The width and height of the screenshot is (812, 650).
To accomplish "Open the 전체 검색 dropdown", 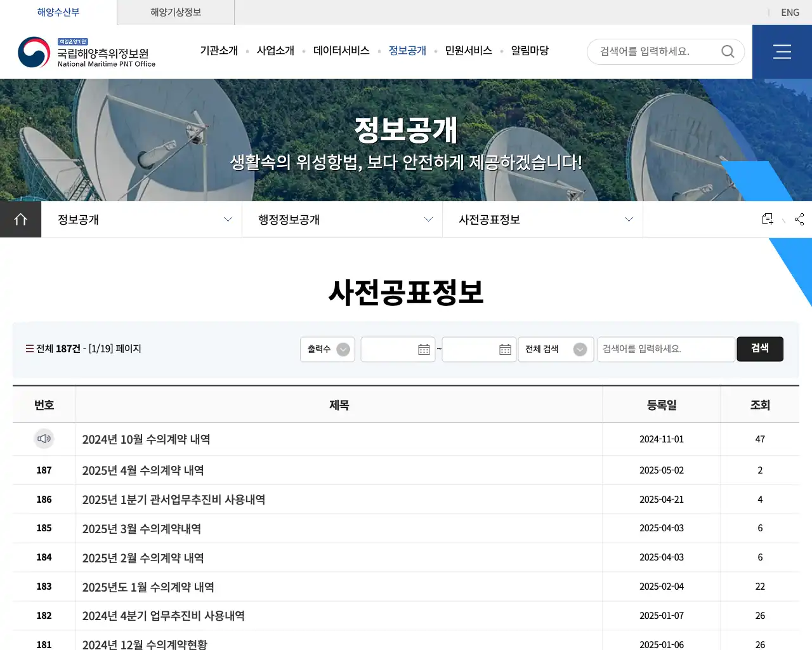I will [x=556, y=349].
